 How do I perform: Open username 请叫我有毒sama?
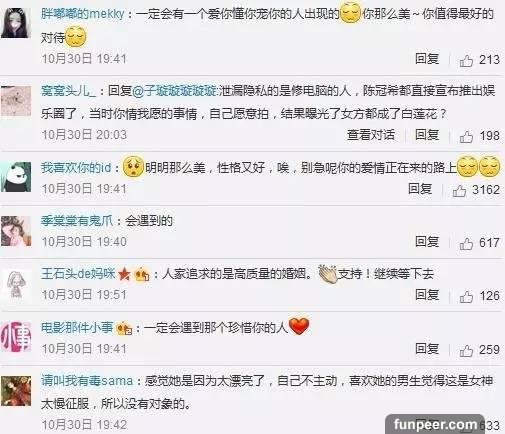coord(87,381)
